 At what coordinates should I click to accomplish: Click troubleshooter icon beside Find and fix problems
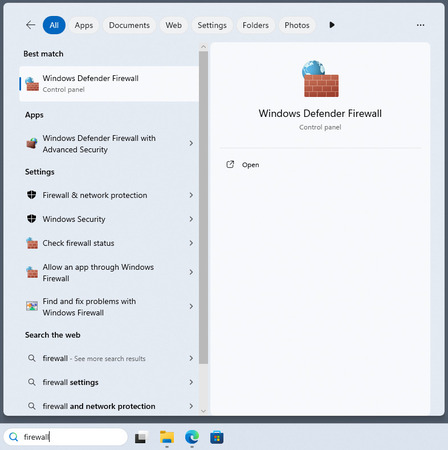tap(32, 306)
